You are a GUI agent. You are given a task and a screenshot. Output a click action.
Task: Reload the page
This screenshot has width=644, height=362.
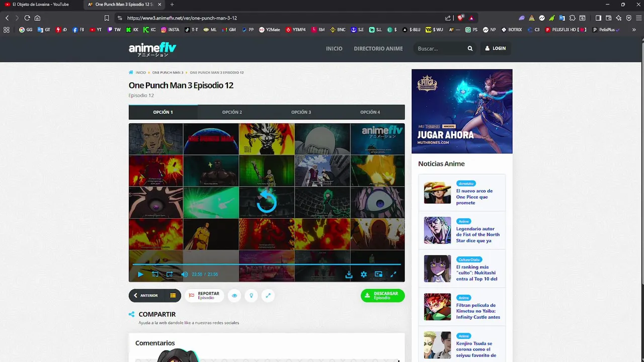[27, 18]
